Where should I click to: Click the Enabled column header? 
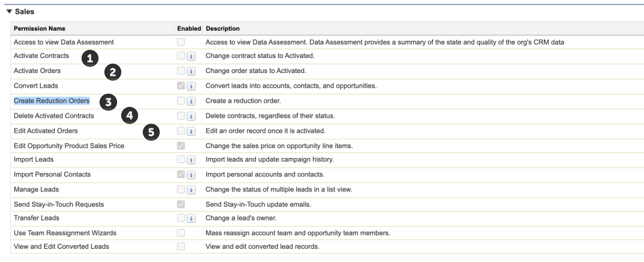189,28
